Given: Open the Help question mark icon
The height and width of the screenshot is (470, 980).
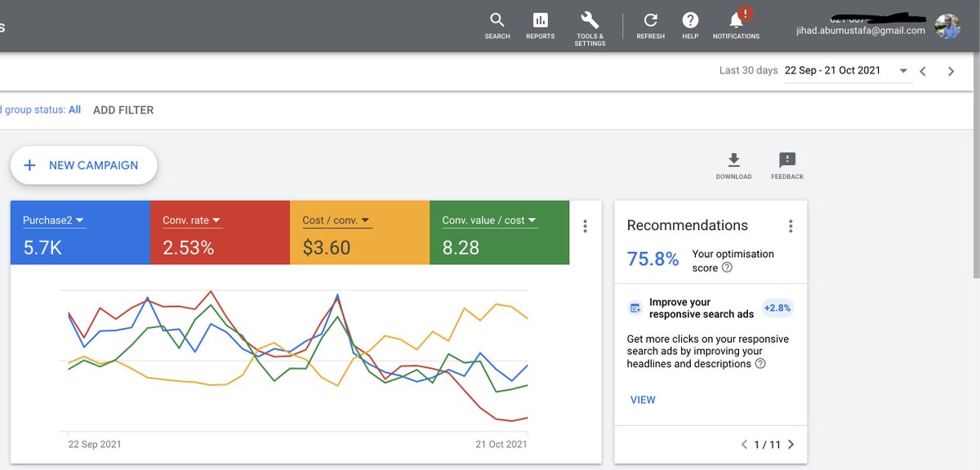Looking at the screenshot, I should click(x=690, y=20).
